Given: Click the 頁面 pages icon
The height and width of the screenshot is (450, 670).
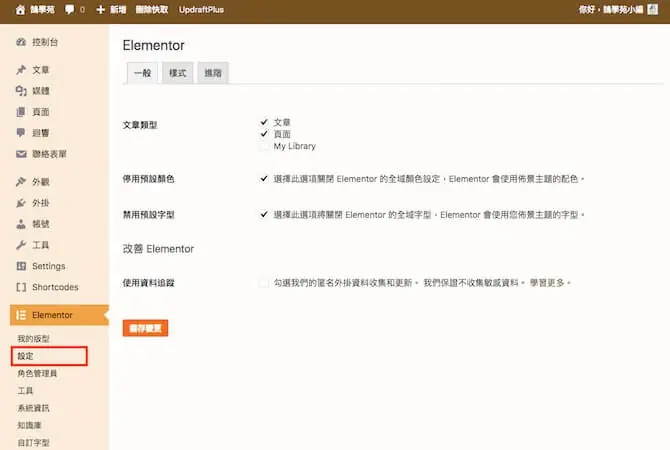Looking at the screenshot, I should [x=21, y=112].
